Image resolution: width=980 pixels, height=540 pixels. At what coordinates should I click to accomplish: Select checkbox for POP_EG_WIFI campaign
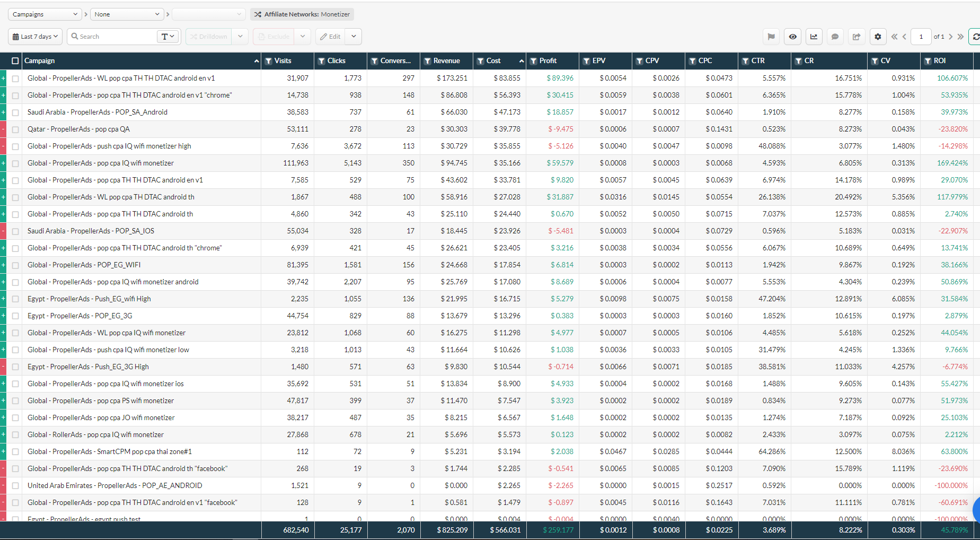click(x=15, y=265)
